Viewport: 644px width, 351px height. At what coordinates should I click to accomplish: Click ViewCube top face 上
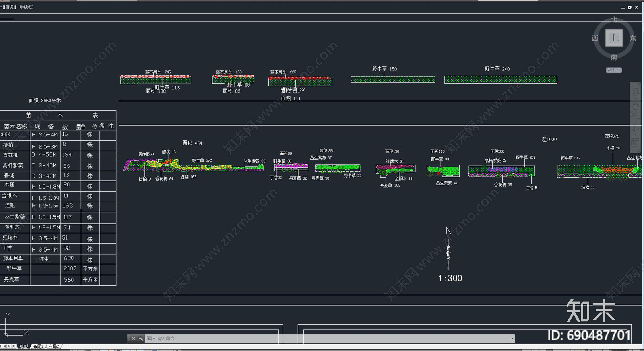click(x=614, y=38)
